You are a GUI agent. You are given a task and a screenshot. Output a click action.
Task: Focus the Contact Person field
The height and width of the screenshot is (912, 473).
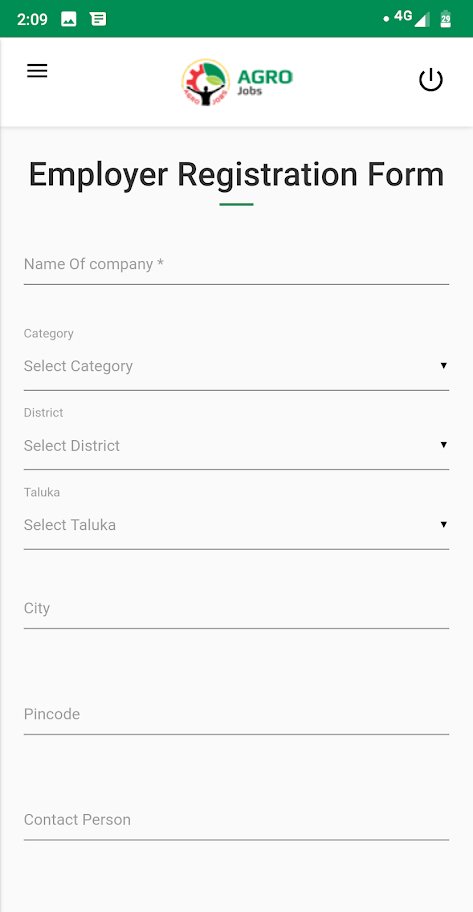coord(236,820)
